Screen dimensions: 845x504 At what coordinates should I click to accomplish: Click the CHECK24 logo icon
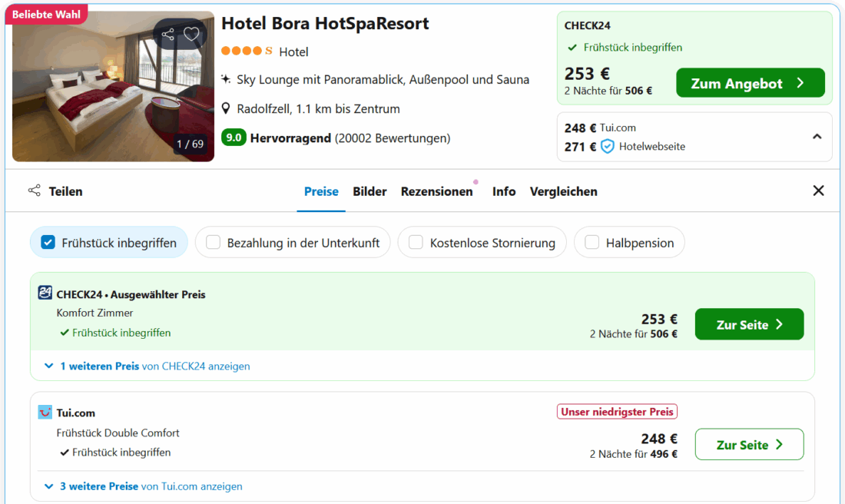tap(45, 293)
